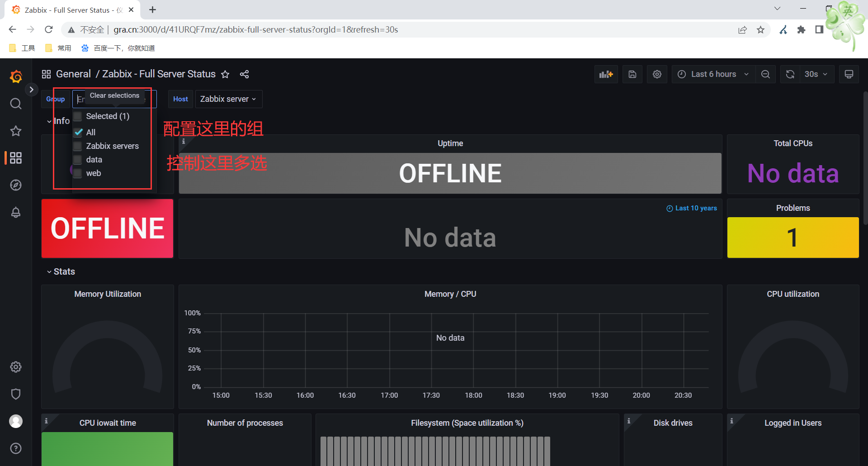
Task: Open the Logged in Users panel title
Action: 793,423
